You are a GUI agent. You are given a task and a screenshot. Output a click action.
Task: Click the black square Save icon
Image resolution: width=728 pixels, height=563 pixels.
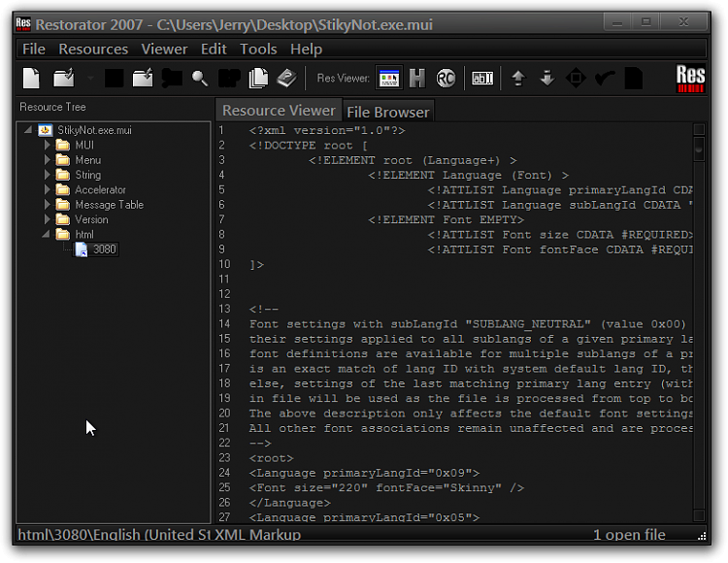pos(115,78)
